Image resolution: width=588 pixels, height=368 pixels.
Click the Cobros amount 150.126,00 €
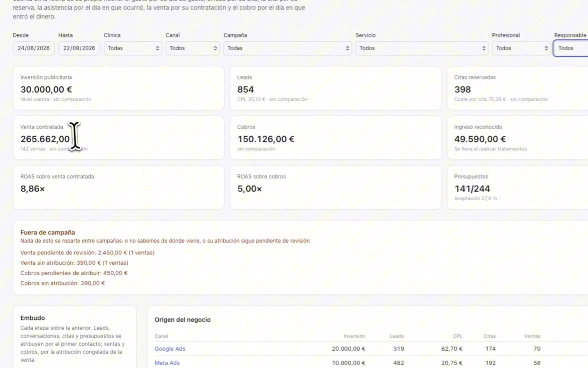pyautogui.click(x=266, y=139)
